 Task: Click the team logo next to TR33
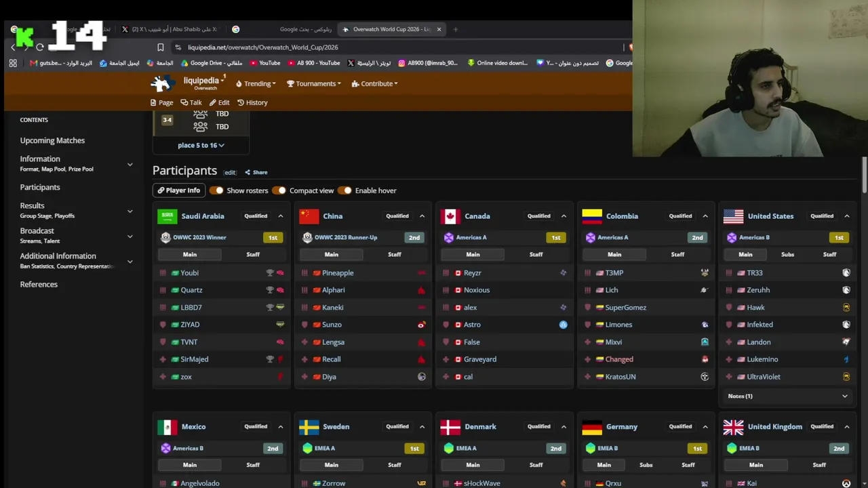click(846, 272)
